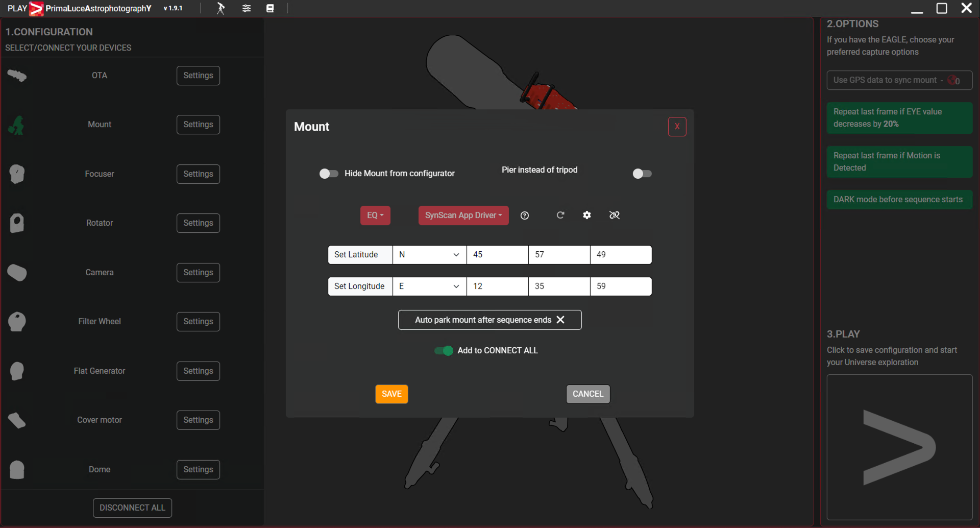Open Rotator Settings
The height and width of the screenshot is (528, 980).
[198, 223]
